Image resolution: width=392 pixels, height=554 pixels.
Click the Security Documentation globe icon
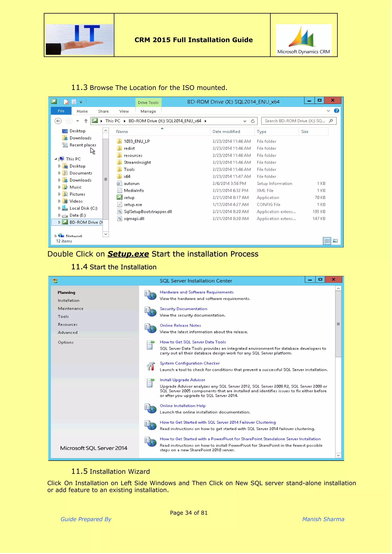point(150,312)
